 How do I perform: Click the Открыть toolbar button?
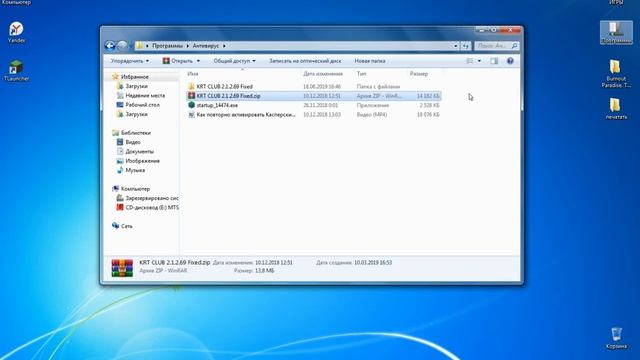click(x=178, y=61)
